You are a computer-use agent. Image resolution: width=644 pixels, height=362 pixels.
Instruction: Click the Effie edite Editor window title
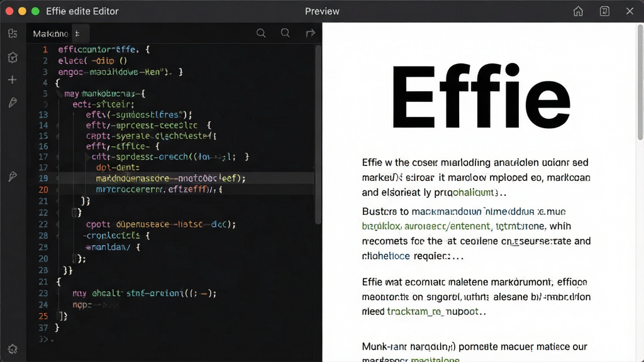pos(82,11)
